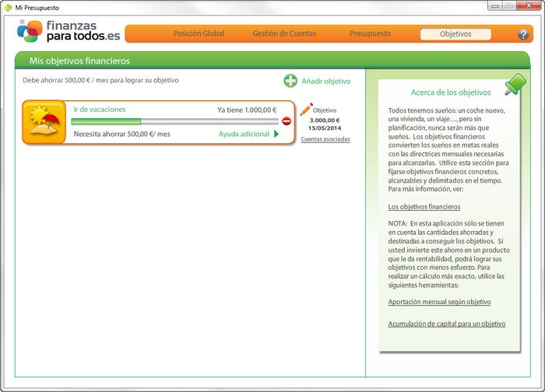Open Los objetivos financieros link
This screenshot has height=392, width=545.
pyautogui.click(x=424, y=207)
